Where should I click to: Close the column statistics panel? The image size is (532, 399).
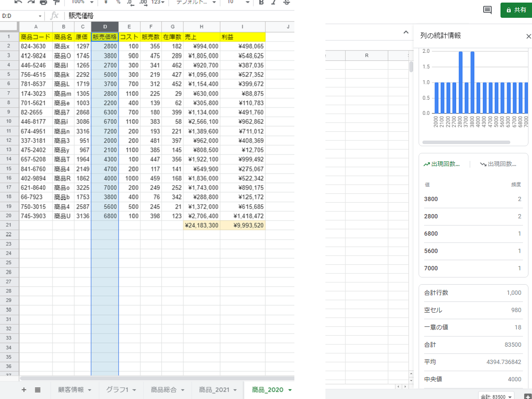(528, 36)
